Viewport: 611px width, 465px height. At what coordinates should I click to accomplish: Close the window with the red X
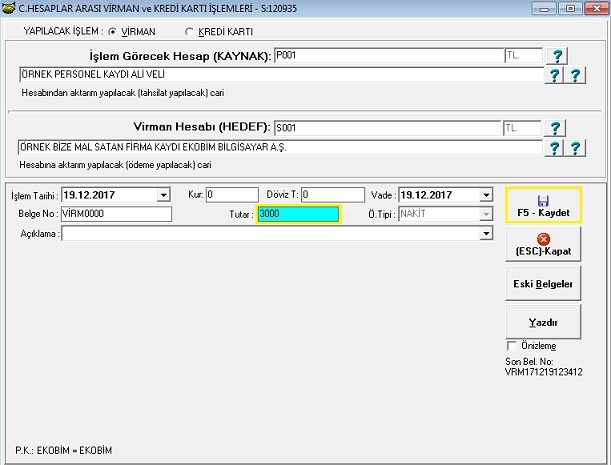pos(597,8)
